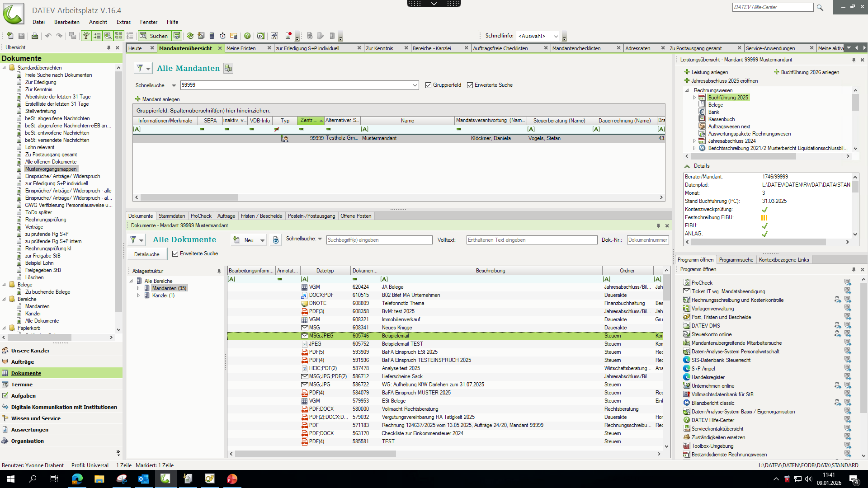Toggle Erweiterte Suche checkbox beside Detailsuche
Screen dimensions: 868x488
pyautogui.click(x=175, y=253)
